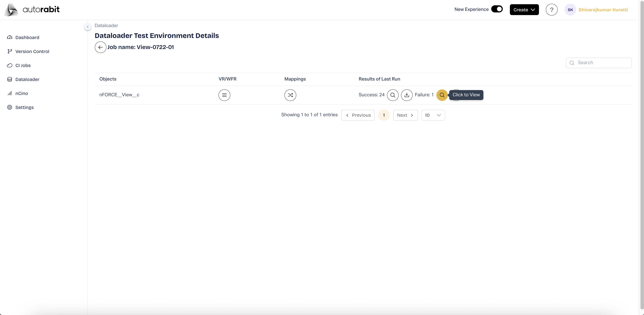Open the Mappings shuffle icon
Image resolution: width=644 pixels, height=315 pixels.
pos(290,95)
